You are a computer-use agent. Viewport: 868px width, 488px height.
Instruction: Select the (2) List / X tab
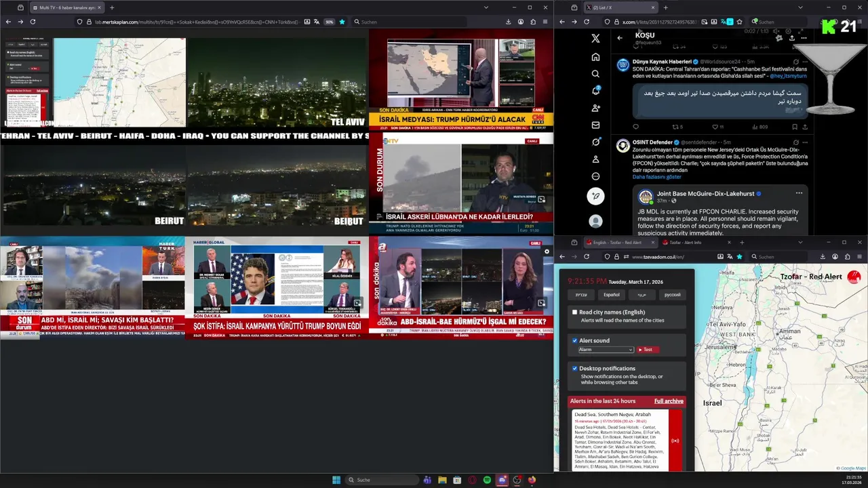point(620,7)
